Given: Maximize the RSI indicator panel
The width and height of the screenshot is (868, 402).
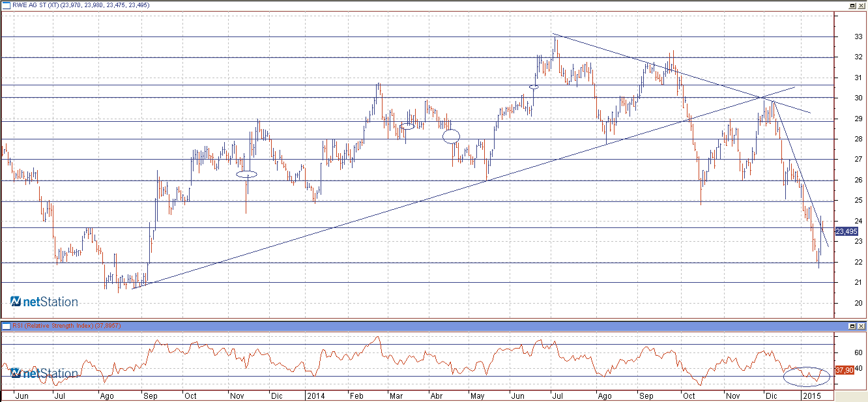Looking at the screenshot, I should pos(852,325).
